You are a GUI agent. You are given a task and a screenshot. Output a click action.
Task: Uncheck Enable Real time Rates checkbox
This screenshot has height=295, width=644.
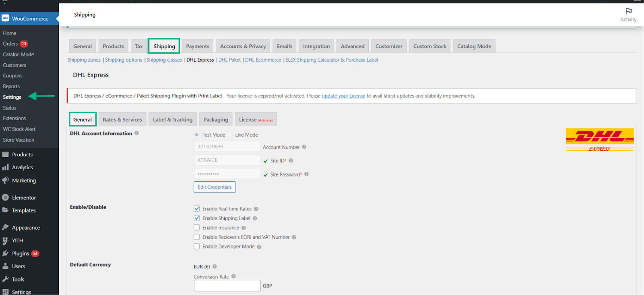pyautogui.click(x=197, y=208)
